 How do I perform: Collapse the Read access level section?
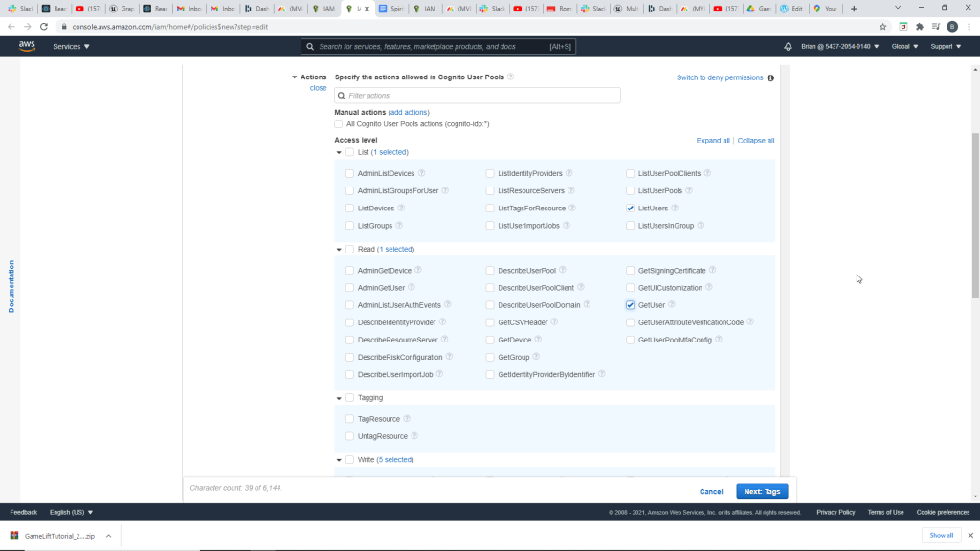[339, 250]
